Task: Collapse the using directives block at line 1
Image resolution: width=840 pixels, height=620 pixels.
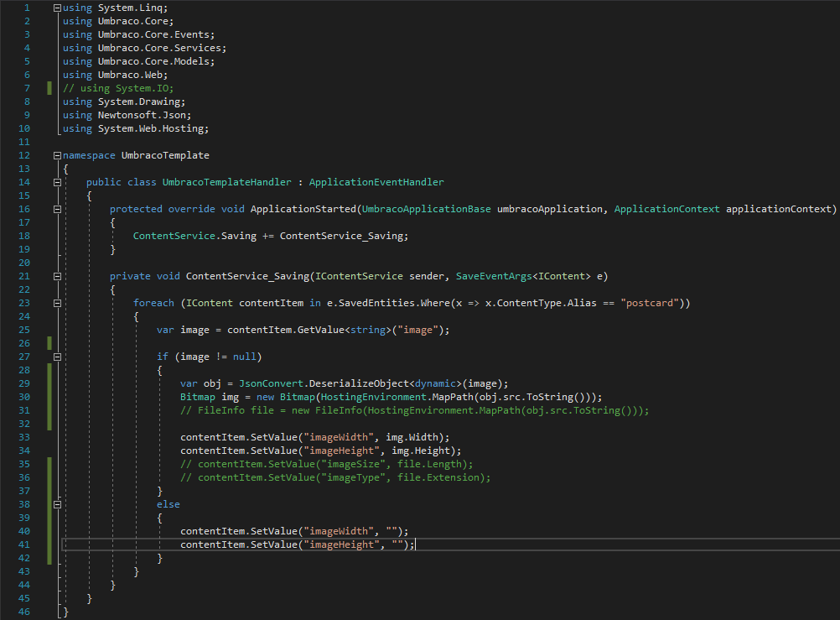Action: [57, 8]
